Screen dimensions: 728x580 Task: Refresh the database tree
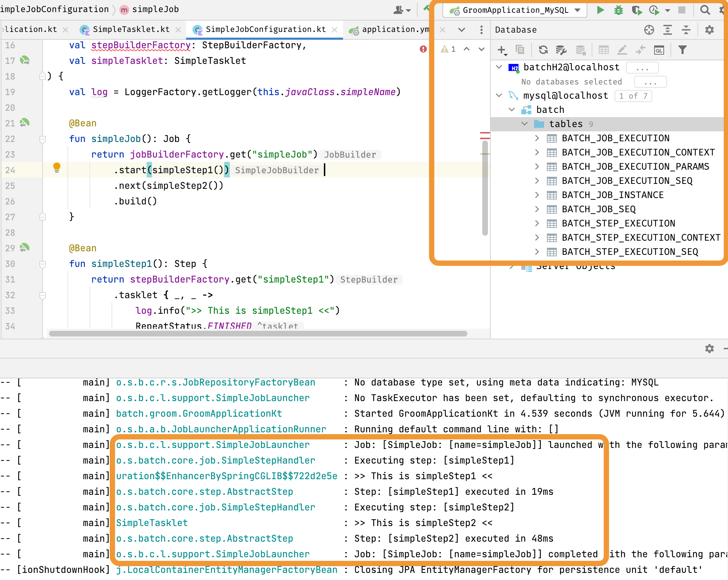[x=543, y=50]
